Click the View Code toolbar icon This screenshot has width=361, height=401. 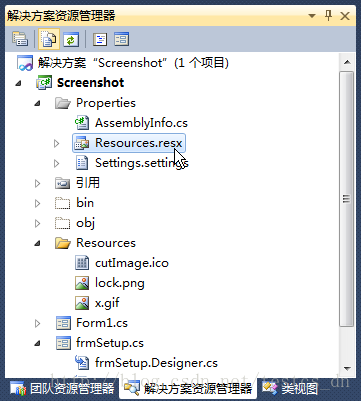pyautogui.click(x=99, y=39)
